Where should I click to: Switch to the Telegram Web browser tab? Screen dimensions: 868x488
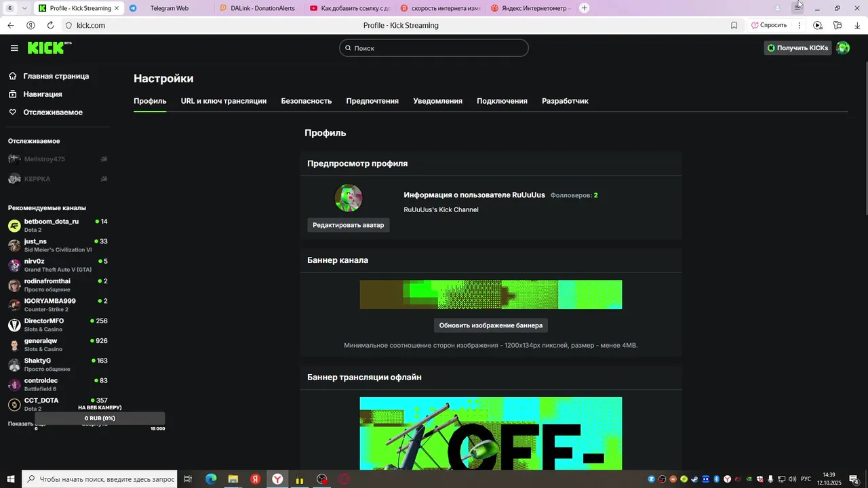pyautogui.click(x=169, y=8)
